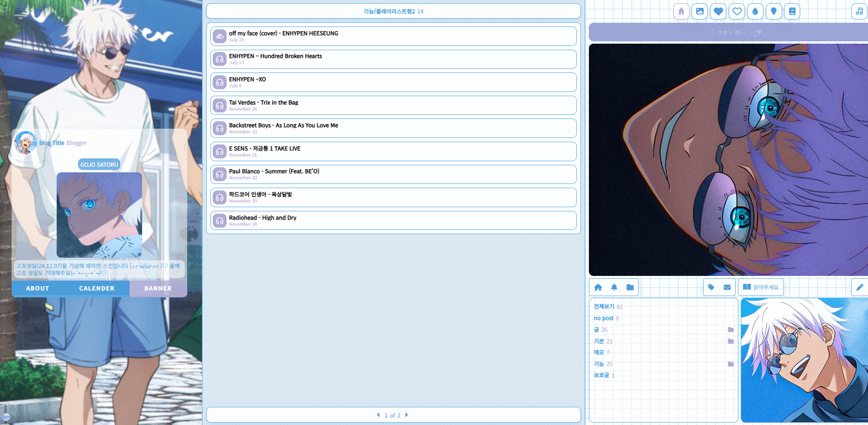Expand the 기능 category folder

731,364
